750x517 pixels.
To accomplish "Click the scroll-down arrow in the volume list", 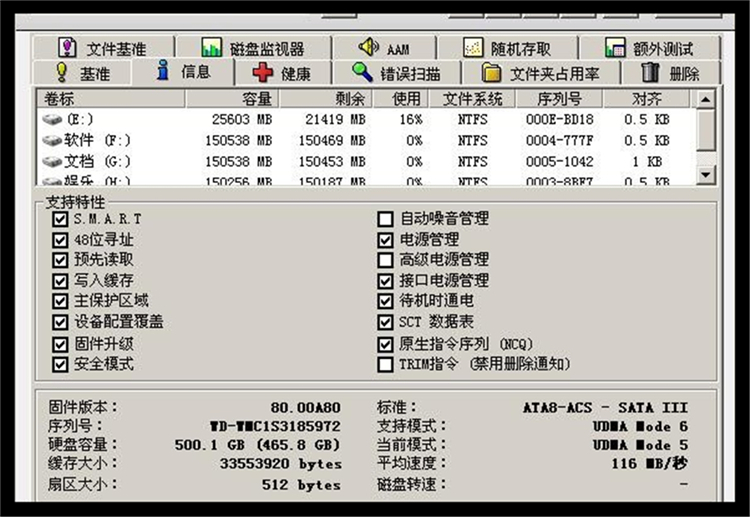I will pyautogui.click(x=706, y=175).
